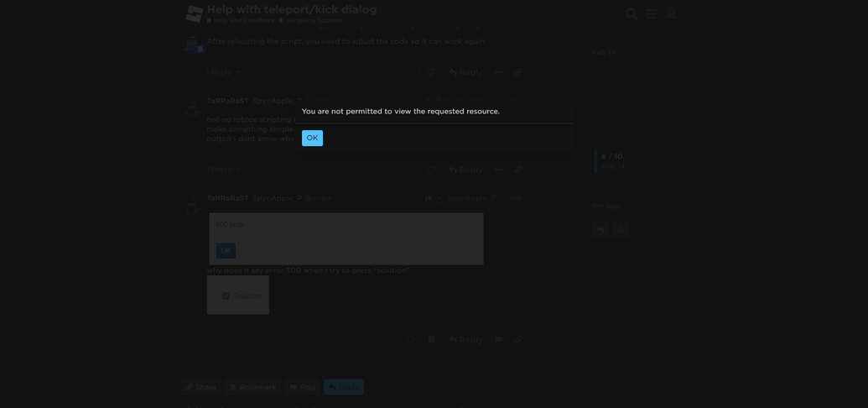Click the 9m timestamp on 500 error post

516,198
